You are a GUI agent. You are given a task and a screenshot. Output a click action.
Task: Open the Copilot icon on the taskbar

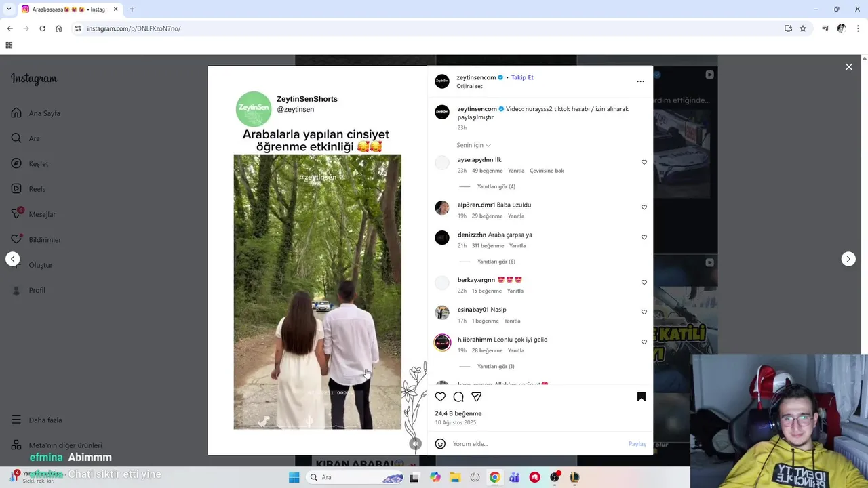[x=435, y=477]
